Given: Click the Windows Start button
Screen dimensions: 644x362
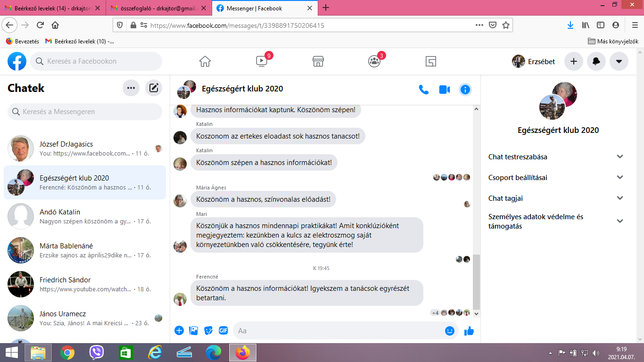Looking at the screenshot, I should 11,353.
